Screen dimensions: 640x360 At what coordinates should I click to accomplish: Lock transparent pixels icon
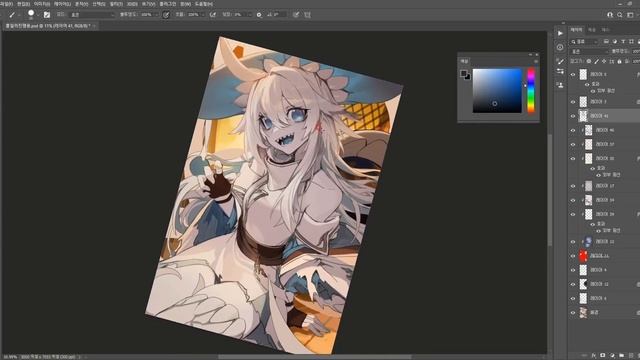point(589,61)
